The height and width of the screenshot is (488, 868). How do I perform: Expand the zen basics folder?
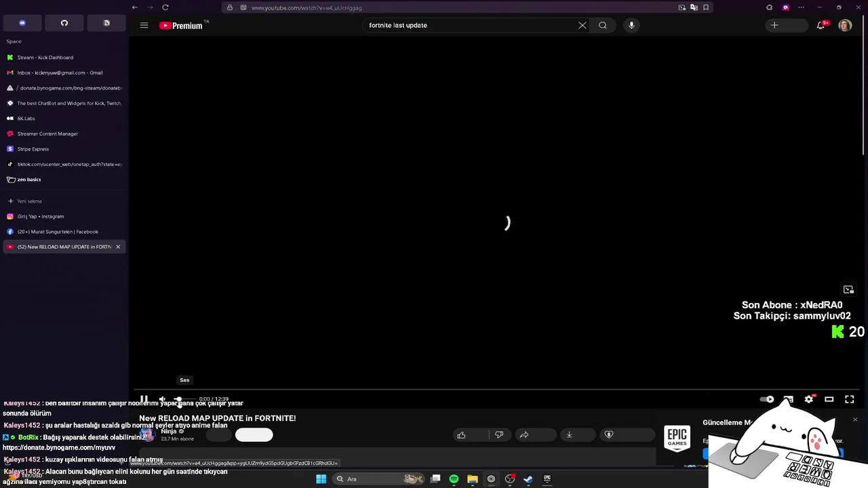coord(64,180)
